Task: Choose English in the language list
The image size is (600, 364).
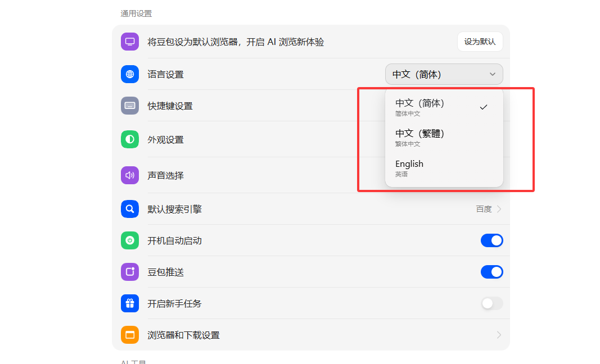Action: click(409, 167)
